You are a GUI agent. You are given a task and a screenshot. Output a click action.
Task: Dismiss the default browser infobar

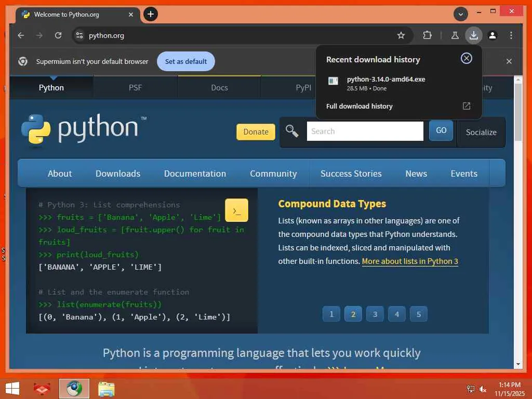[509, 61]
